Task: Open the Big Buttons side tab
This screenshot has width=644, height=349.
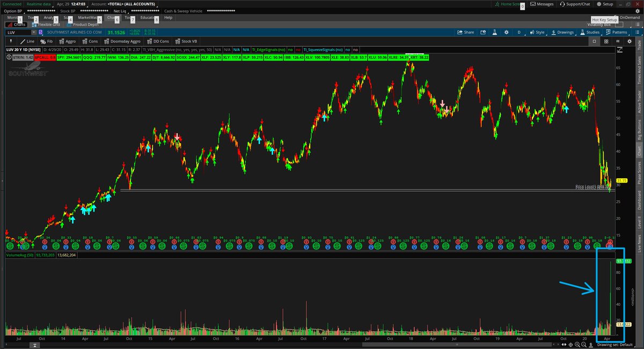Action: tap(639, 130)
